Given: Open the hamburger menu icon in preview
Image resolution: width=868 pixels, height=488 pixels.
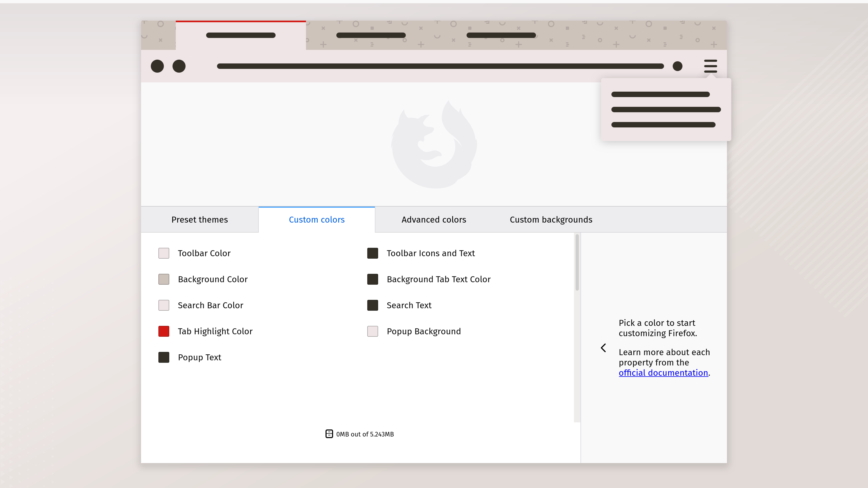Looking at the screenshot, I should [710, 66].
